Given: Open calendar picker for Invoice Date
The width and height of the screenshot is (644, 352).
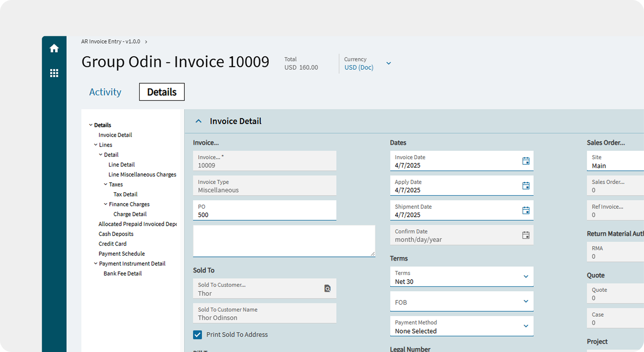Looking at the screenshot, I should coord(526,161).
